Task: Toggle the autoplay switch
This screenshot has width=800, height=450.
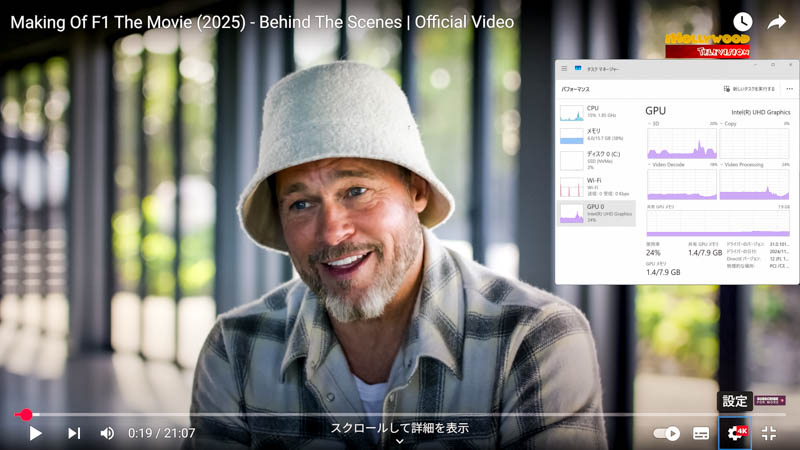Action: (x=666, y=434)
